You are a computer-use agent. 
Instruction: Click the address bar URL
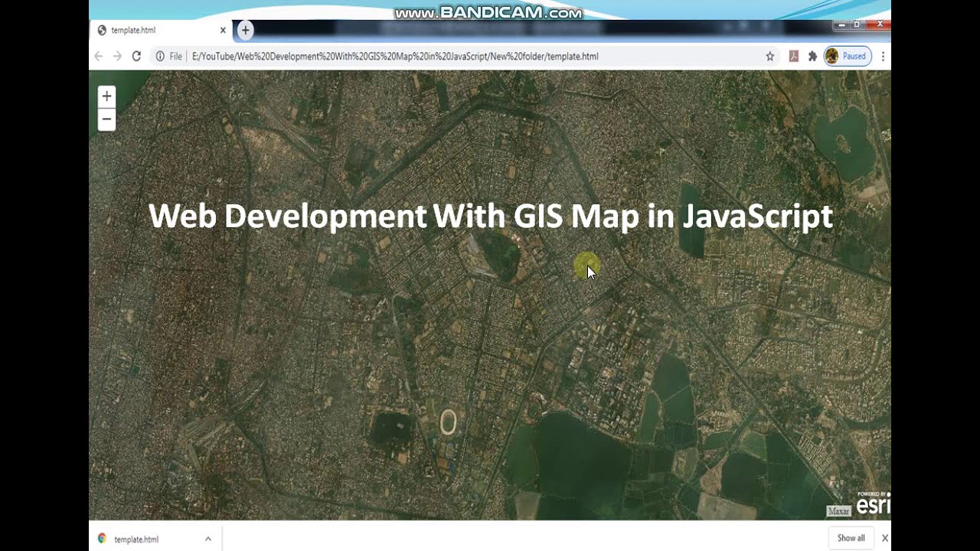[x=395, y=56]
